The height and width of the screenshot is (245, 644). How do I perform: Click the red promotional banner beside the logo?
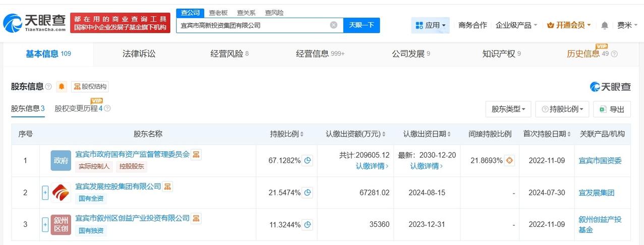click(x=120, y=23)
